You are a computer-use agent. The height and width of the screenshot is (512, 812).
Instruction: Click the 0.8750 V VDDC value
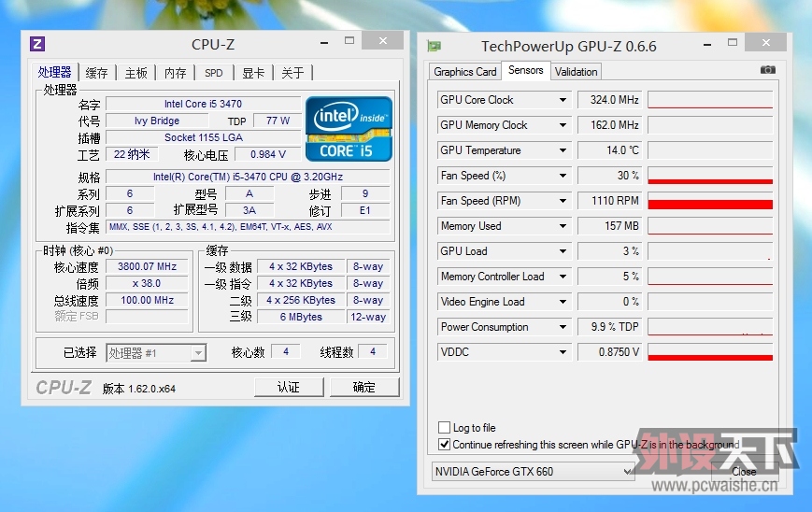pyautogui.click(x=610, y=352)
